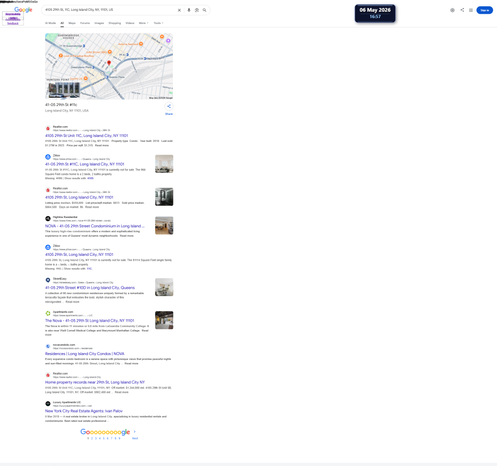Open StreetEasy '41-05 29th Street #10D' link
Screen dimensions: 500x466
(90, 288)
